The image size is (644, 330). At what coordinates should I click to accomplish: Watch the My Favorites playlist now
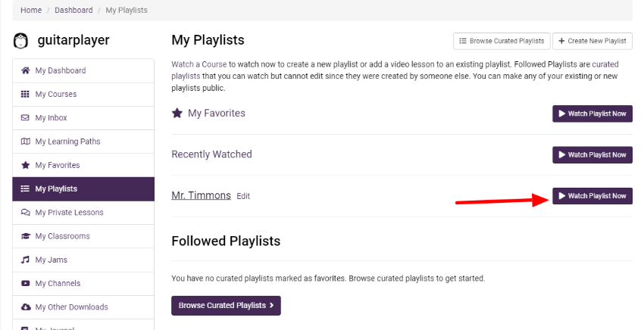(592, 114)
